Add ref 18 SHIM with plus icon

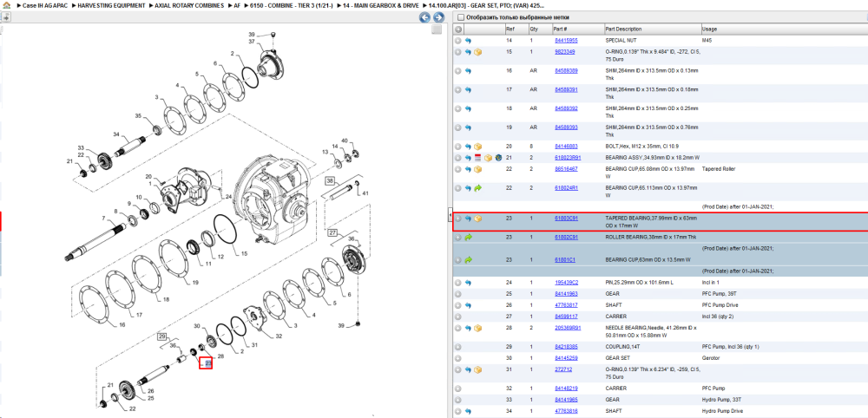(x=457, y=108)
